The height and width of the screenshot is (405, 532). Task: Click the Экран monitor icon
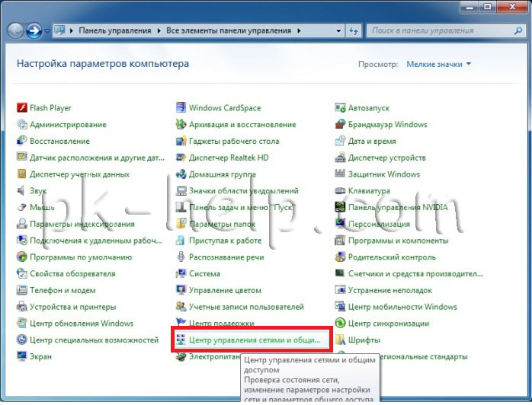point(21,356)
